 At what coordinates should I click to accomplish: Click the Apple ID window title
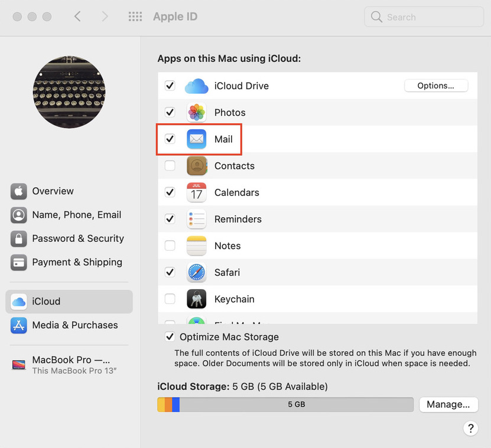coord(175,17)
